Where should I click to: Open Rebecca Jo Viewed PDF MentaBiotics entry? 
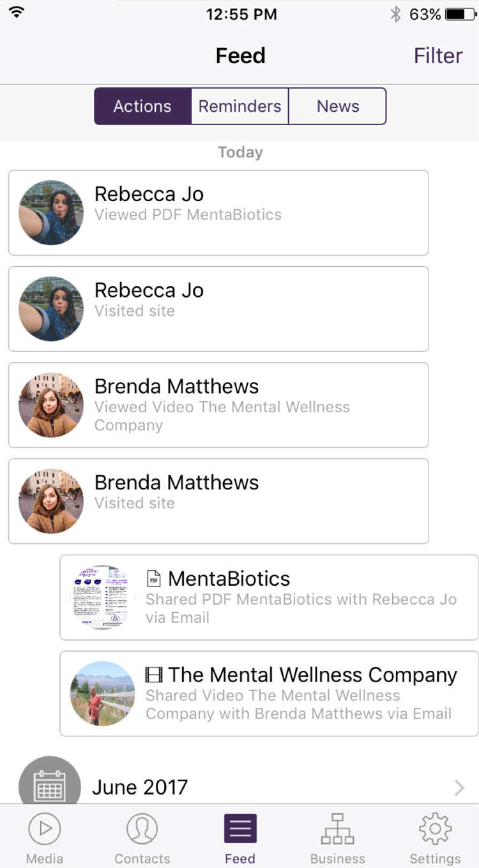pyautogui.click(x=255, y=213)
